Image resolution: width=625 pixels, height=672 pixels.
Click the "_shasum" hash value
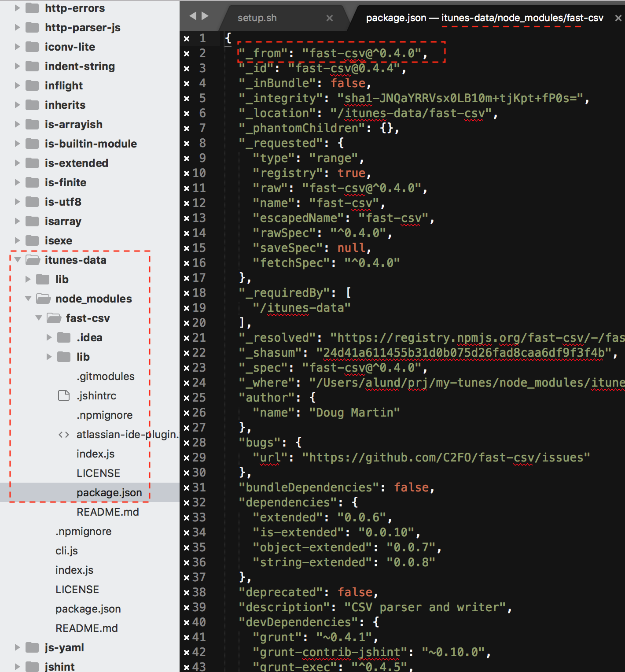pyautogui.click(x=464, y=353)
